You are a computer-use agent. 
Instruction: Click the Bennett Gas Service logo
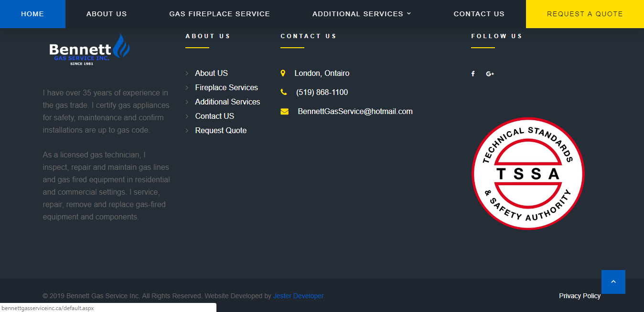tap(89, 50)
